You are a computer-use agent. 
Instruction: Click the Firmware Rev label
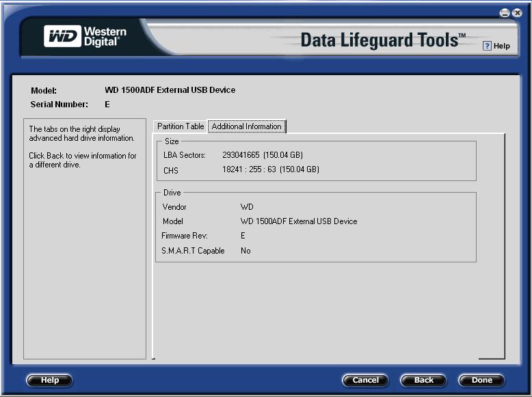tap(185, 236)
